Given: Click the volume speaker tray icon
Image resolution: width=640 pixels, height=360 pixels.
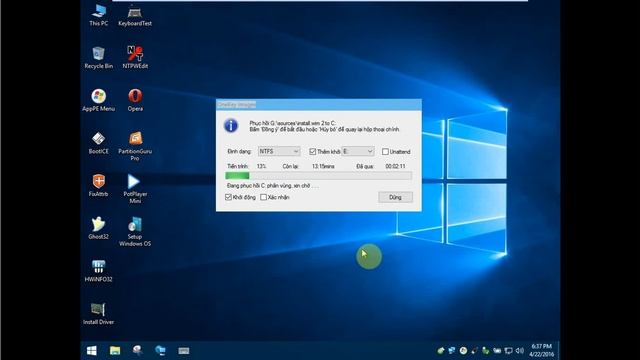Looking at the screenshot, I should pyautogui.click(x=520, y=351).
